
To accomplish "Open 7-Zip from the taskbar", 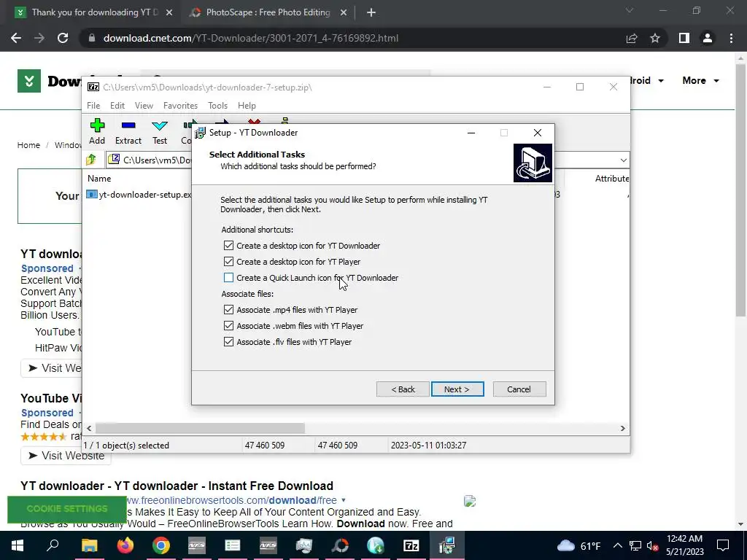I will click(411, 545).
